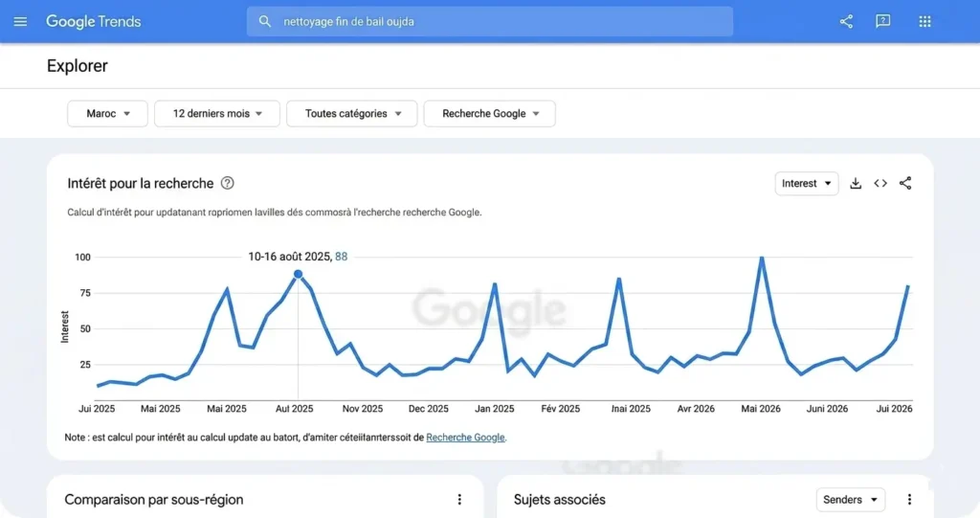The image size is (980, 518).
Task: Open the Comparaison par sous-région options menu
Action: click(x=459, y=499)
